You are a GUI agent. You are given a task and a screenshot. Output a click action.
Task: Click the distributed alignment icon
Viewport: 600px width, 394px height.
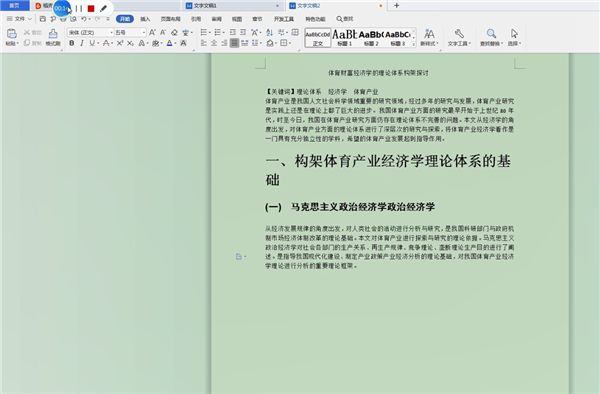[x=245, y=43]
